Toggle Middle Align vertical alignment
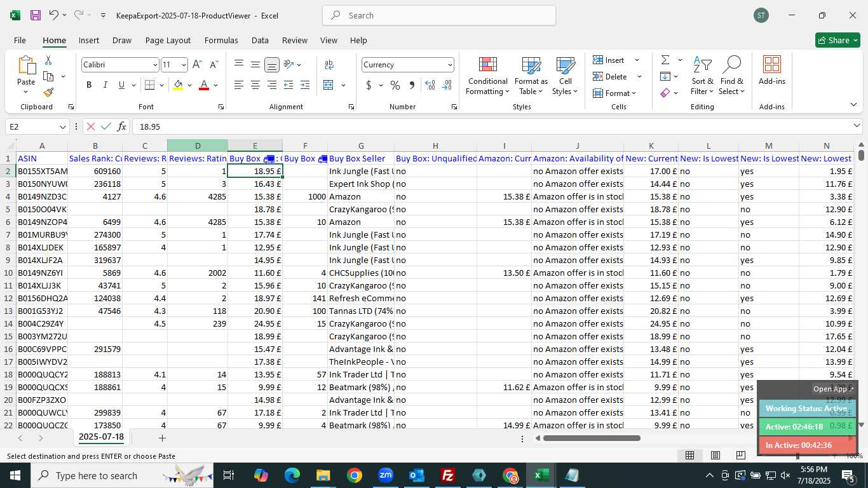Image resolution: width=868 pixels, height=488 pixels. [x=255, y=65]
